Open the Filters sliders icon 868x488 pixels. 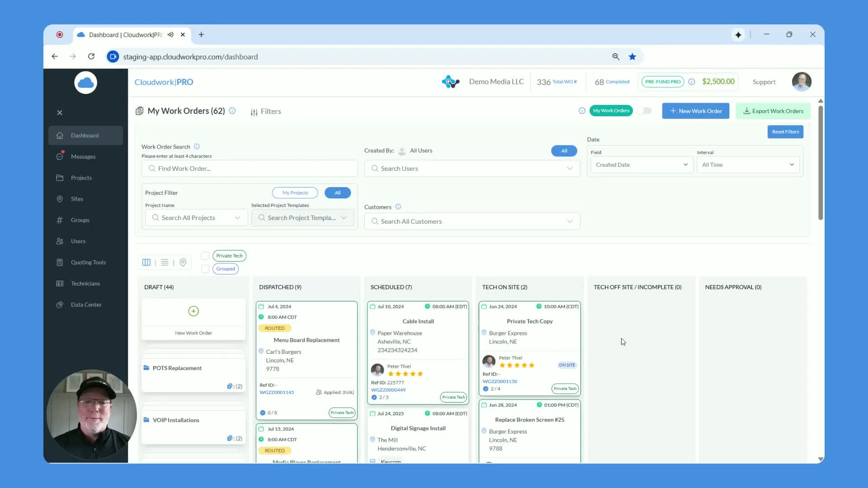pyautogui.click(x=254, y=112)
